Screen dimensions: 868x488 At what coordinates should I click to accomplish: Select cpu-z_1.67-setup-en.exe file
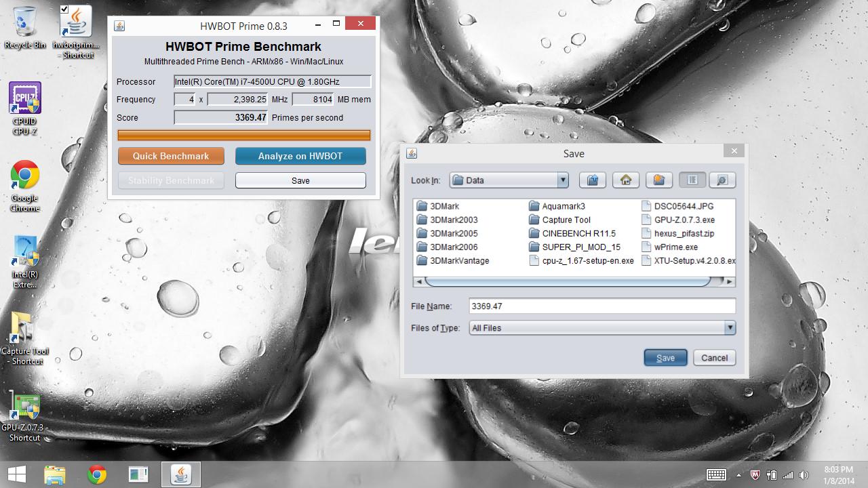581,260
